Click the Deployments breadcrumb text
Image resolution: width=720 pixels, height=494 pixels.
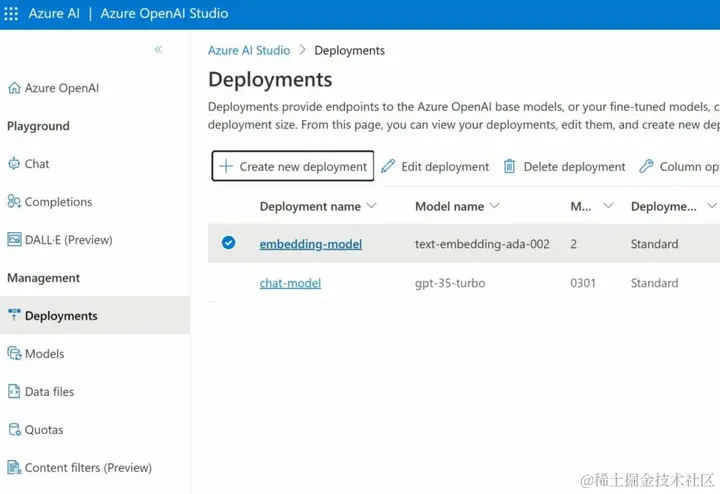[349, 51]
